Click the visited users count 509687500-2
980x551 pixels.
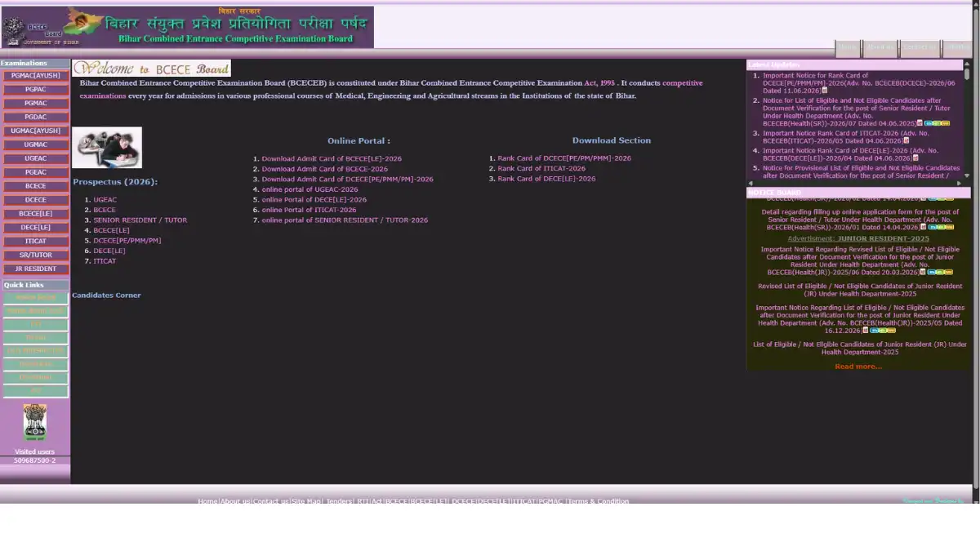34,461
